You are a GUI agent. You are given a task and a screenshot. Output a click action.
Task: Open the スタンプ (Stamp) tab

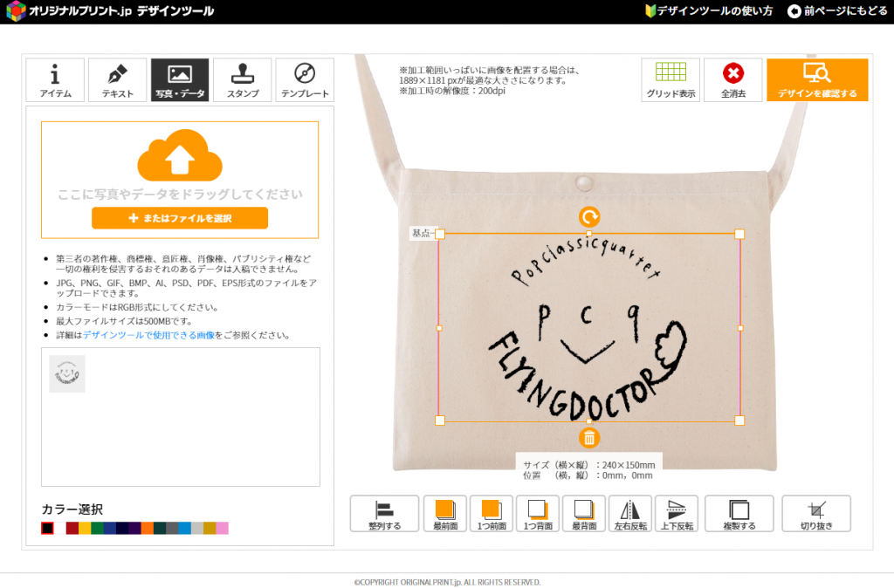tap(243, 79)
